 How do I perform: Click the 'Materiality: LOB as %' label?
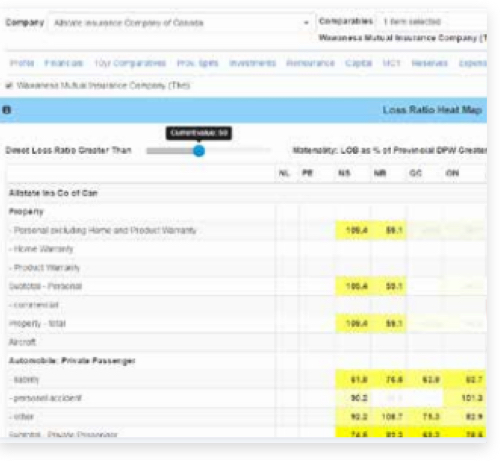[x=389, y=150]
